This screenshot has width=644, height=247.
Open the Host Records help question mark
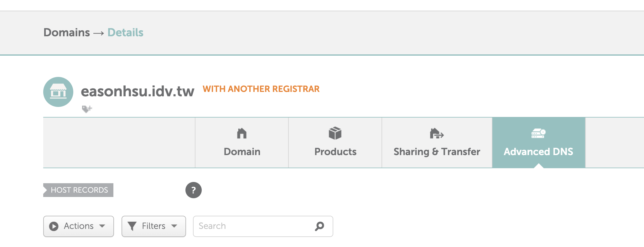click(x=194, y=190)
